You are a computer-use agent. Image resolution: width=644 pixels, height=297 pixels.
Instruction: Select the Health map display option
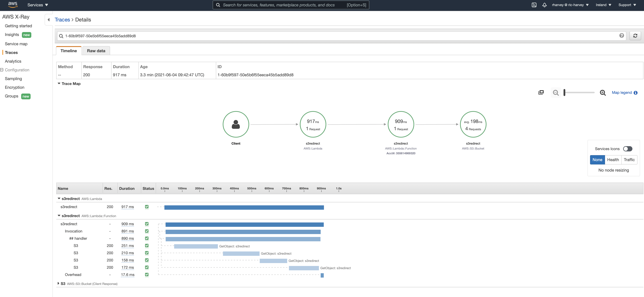pyautogui.click(x=613, y=160)
